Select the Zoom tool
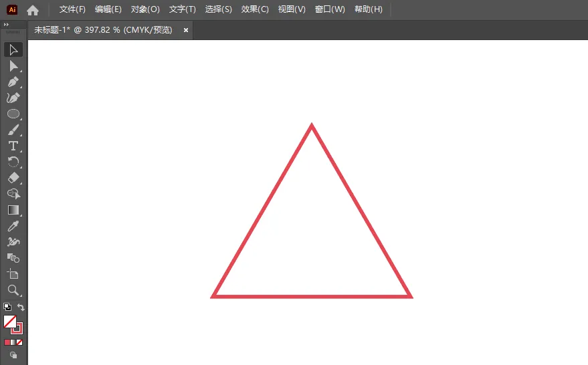Image resolution: width=588 pixels, height=365 pixels. point(13,290)
